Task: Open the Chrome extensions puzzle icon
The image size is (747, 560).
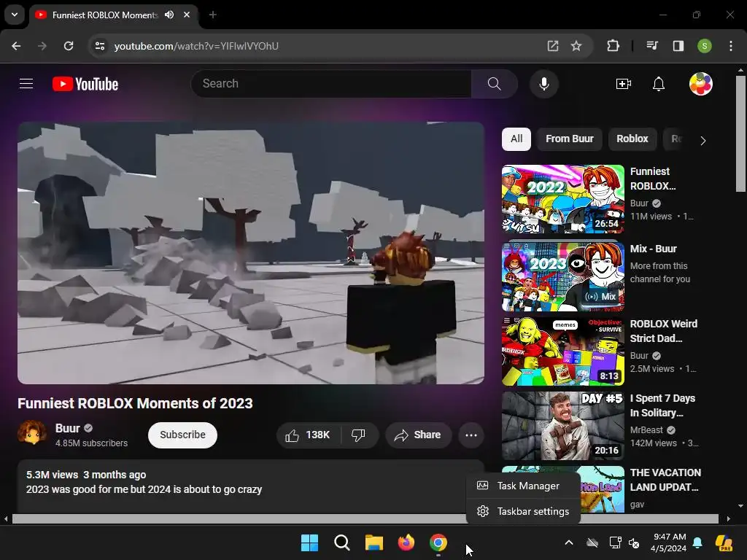Action: pyautogui.click(x=613, y=46)
